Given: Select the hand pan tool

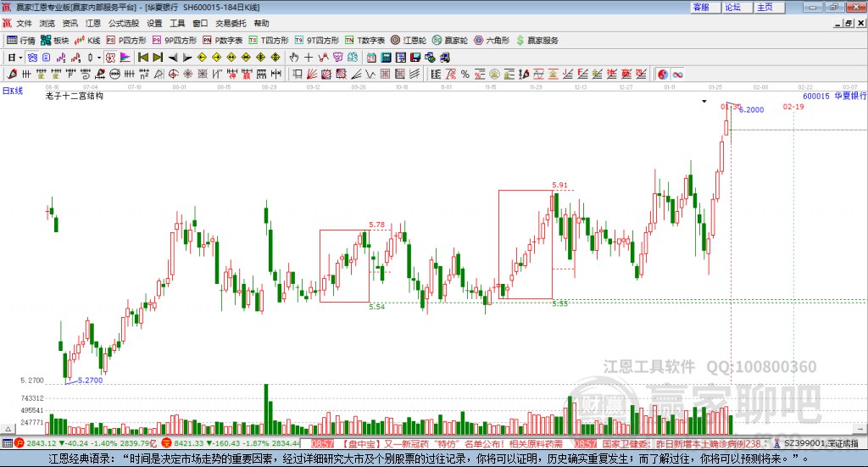Looking at the screenshot, I should 294,58.
